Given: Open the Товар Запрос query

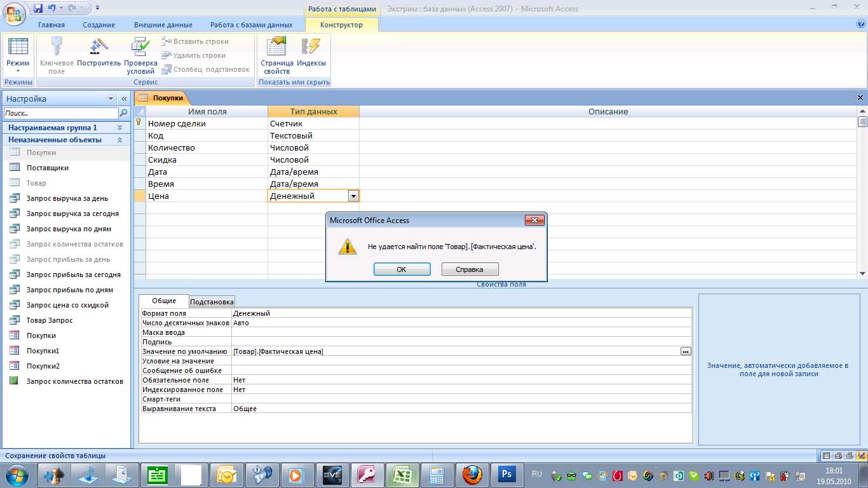Looking at the screenshot, I should coord(50,320).
